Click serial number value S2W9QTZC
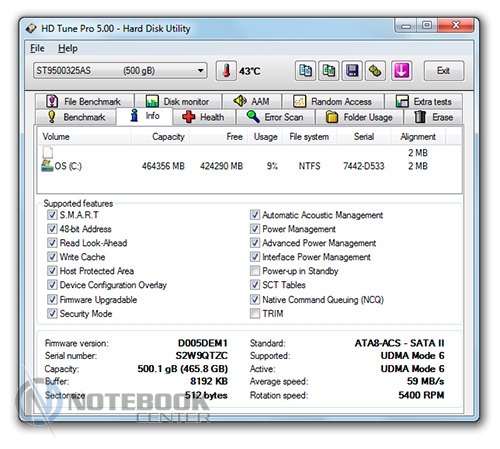Image resolution: width=500 pixels, height=449 pixels. tap(202, 356)
